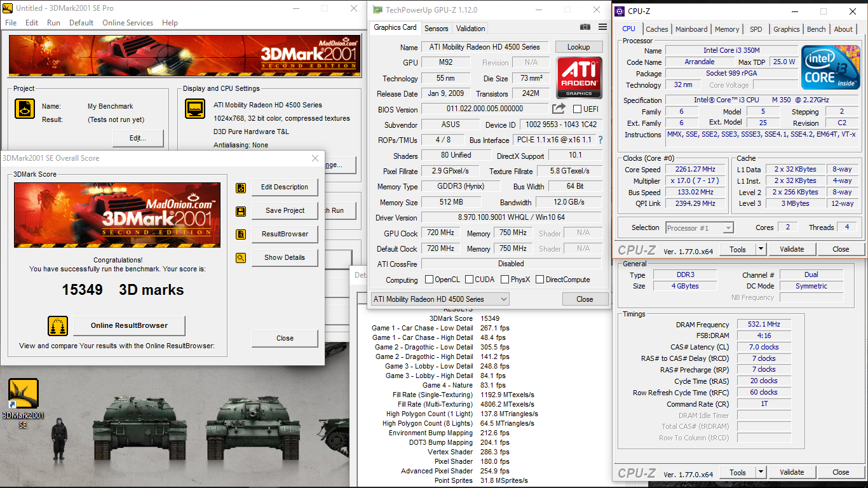Click the DRAM Frequency value in CPU-Z
The image size is (868, 488).
[764, 325]
